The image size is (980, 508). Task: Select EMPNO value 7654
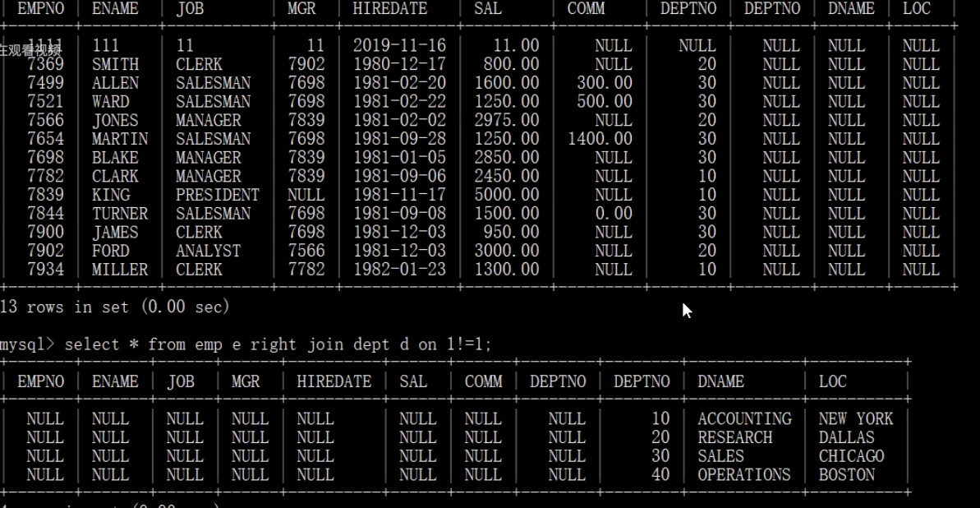click(x=46, y=139)
